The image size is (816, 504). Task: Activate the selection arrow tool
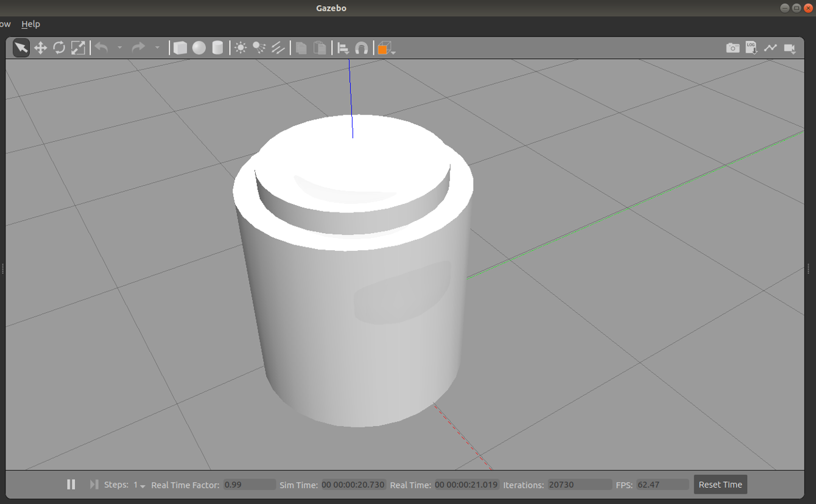tap(21, 48)
